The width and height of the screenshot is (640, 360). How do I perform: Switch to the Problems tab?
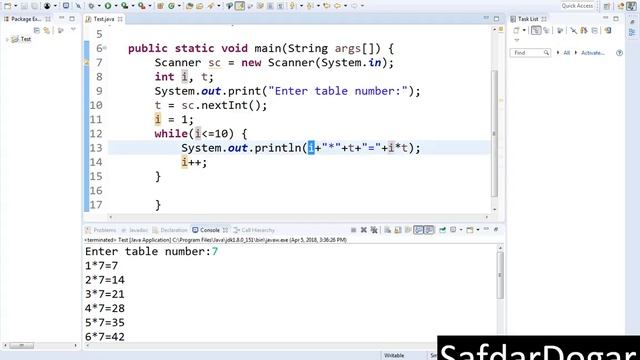101,230
